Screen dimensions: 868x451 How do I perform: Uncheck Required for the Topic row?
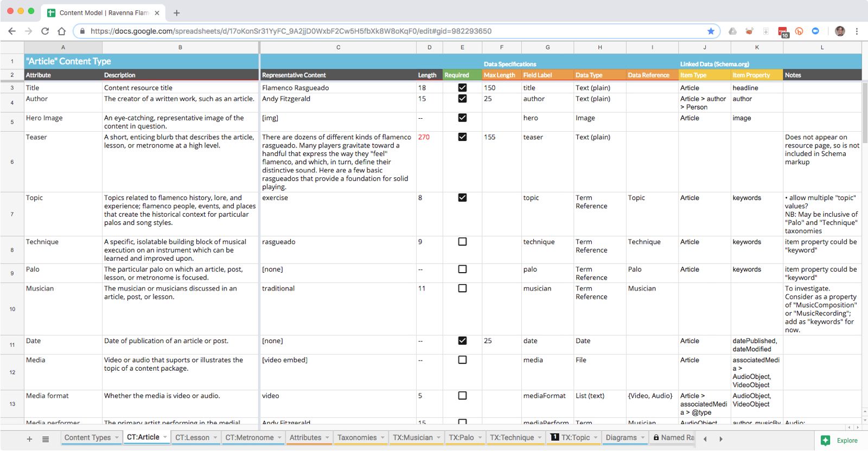click(462, 198)
